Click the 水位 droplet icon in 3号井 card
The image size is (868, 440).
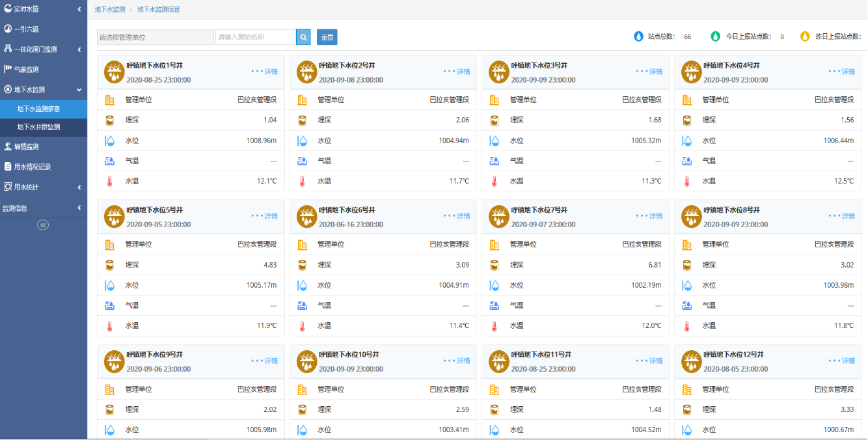495,141
